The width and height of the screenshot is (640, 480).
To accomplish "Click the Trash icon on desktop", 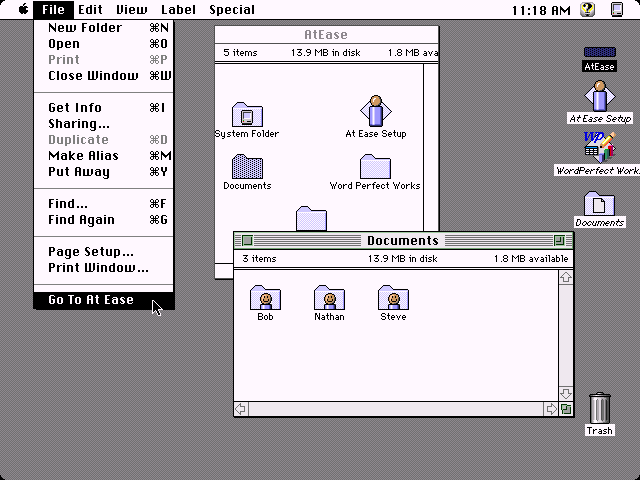I will (x=600, y=408).
